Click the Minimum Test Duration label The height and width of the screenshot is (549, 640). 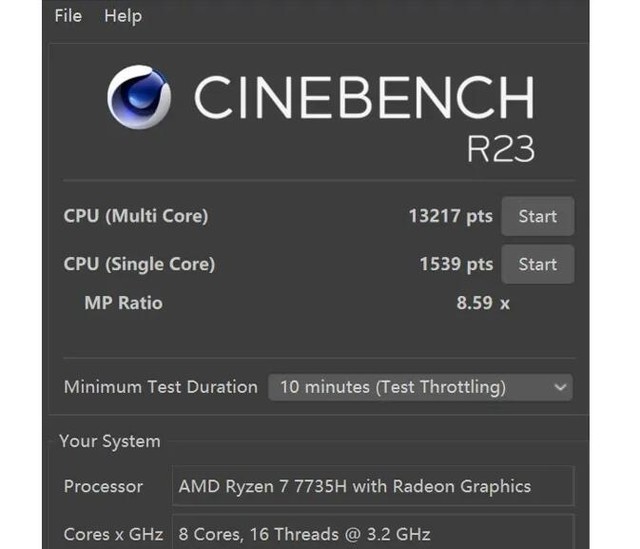(x=160, y=387)
